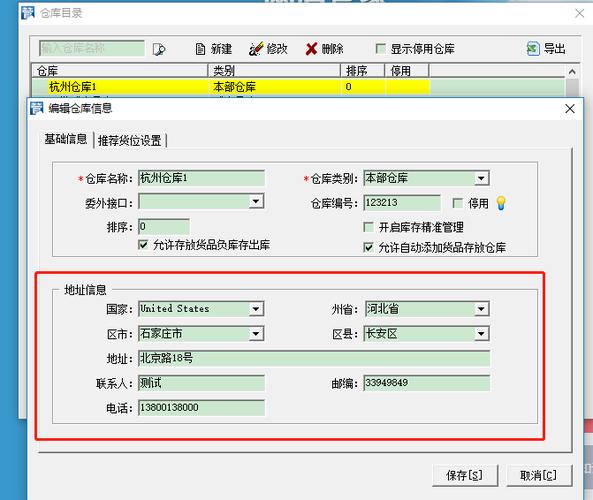593x500 pixels.
Task: Click the 地址 field with 北京路18号
Action: click(x=314, y=358)
